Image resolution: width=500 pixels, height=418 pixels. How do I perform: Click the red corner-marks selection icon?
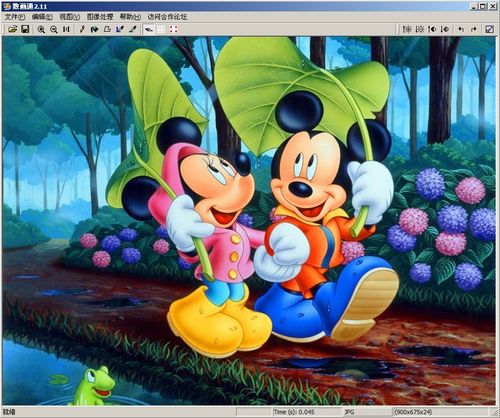coord(173,29)
